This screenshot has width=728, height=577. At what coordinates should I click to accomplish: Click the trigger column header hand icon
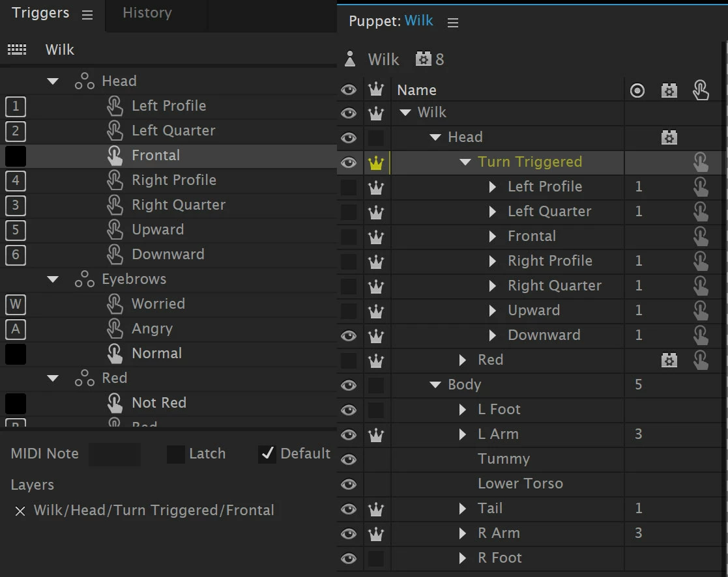click(x=700, y=90)
